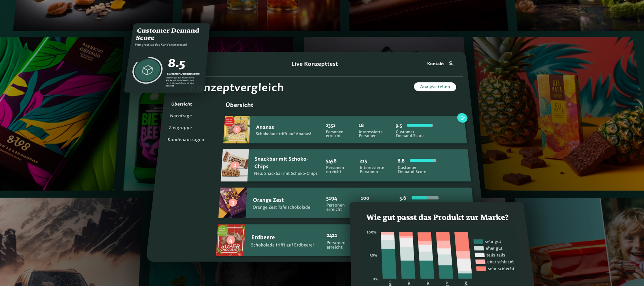Click the 'sehr gut' legend color swatch

pyautogui.click(x=478, y=242)
